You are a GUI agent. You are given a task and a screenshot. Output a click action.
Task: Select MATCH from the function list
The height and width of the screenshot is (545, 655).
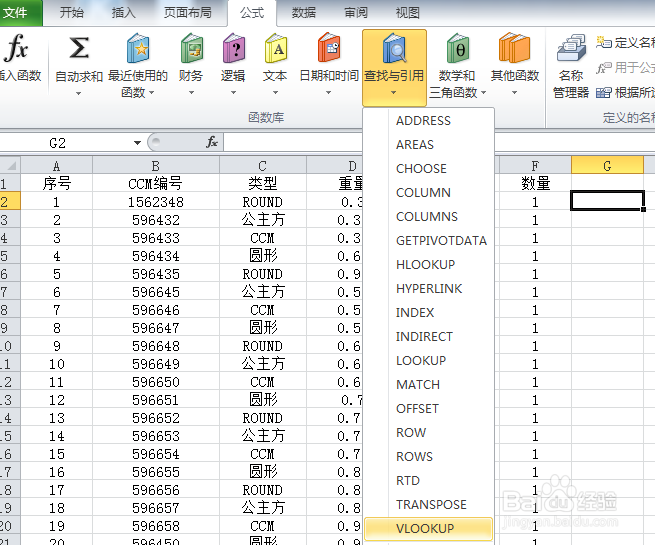coord(428,385)
